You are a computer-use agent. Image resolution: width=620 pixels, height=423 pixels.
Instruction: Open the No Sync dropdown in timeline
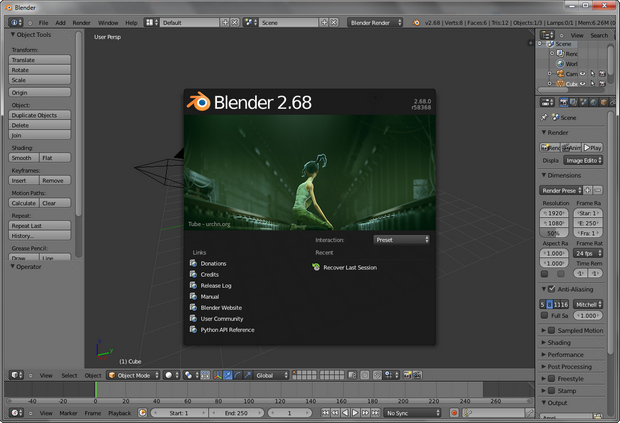412,413
